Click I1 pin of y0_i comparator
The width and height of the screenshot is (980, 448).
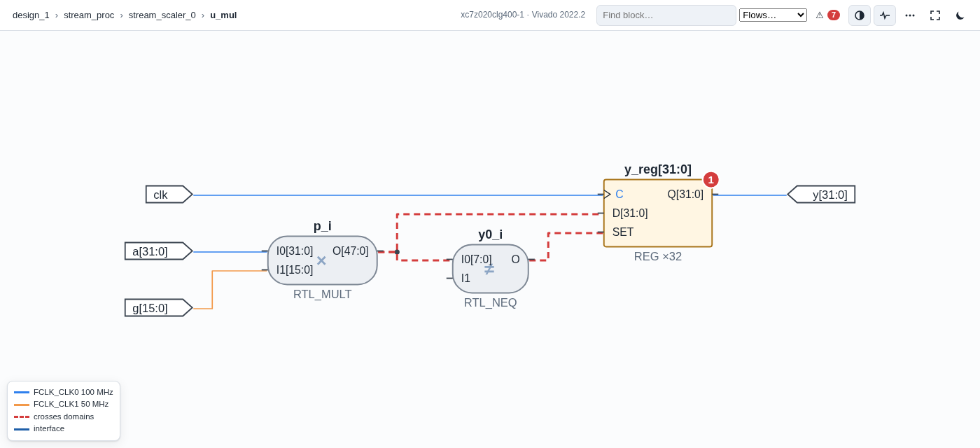coord(465,279)
